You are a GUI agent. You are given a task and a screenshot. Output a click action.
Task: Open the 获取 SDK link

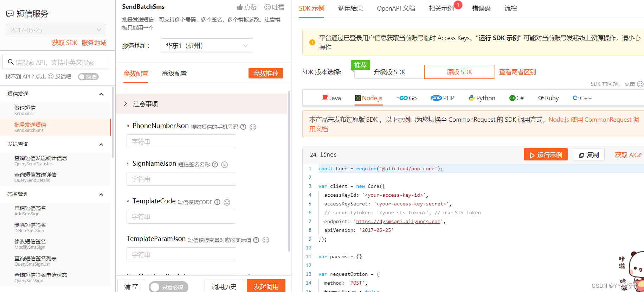pyautogui.click(x=65, y=43)
